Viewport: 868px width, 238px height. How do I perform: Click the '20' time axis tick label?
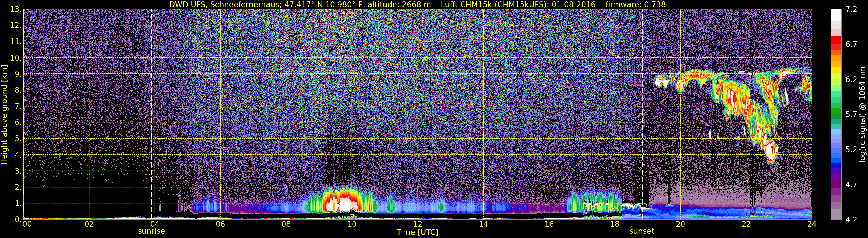pos(680,224)
